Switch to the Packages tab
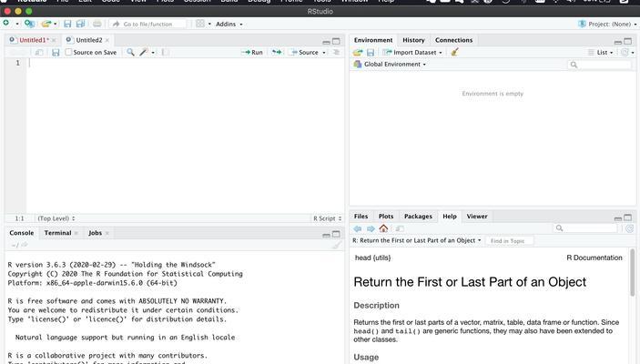Viewport: 640px width, 364px height. tap(418, 217)
